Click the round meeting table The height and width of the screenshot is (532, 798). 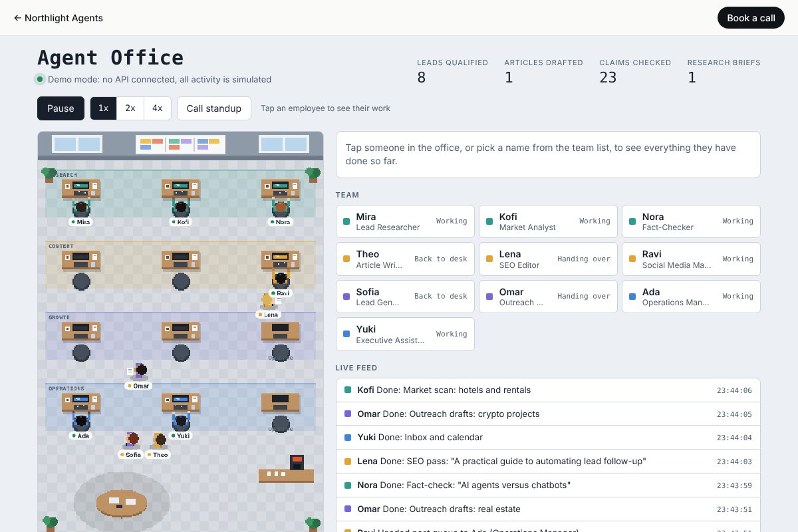122,502
